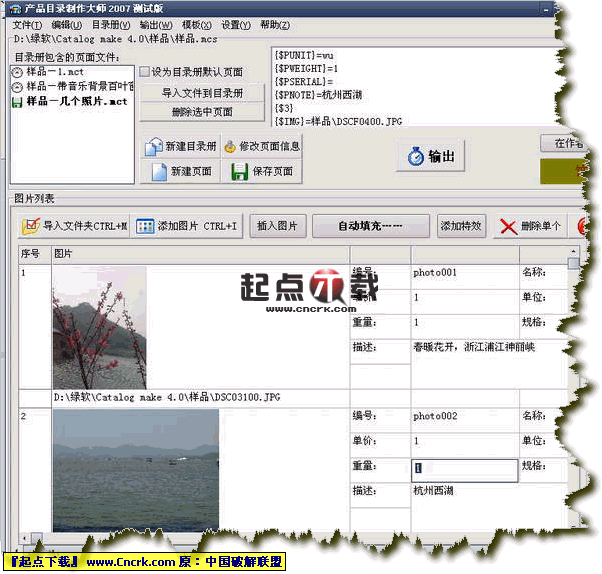Click the red X 删除单个 button

tap(530, 226)
